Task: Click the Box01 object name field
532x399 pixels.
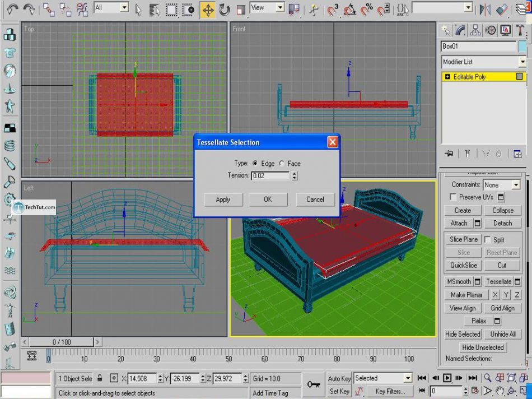Action: pyautogui.click(x=478, y=46)
